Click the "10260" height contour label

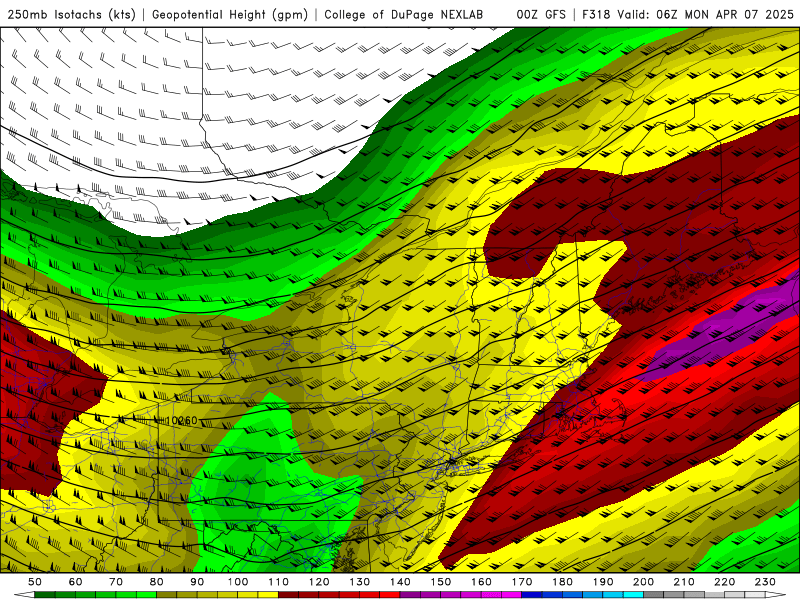coord(182,420)
